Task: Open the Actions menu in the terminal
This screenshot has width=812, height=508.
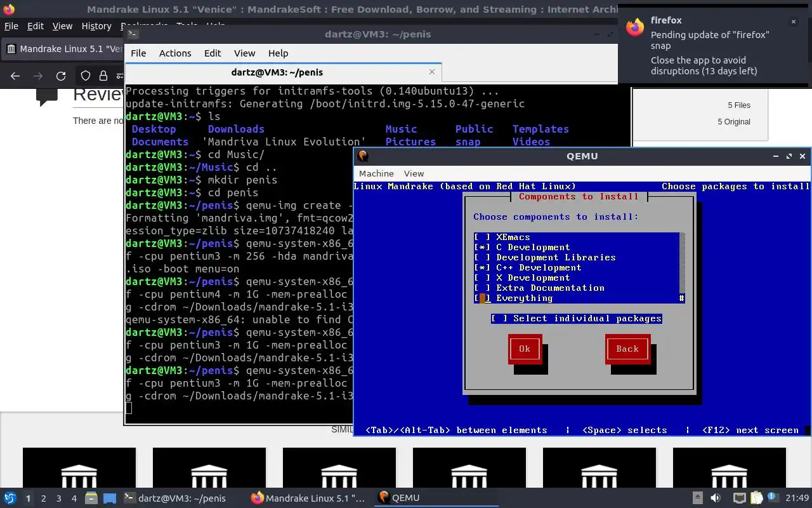Action: [175, 53]
